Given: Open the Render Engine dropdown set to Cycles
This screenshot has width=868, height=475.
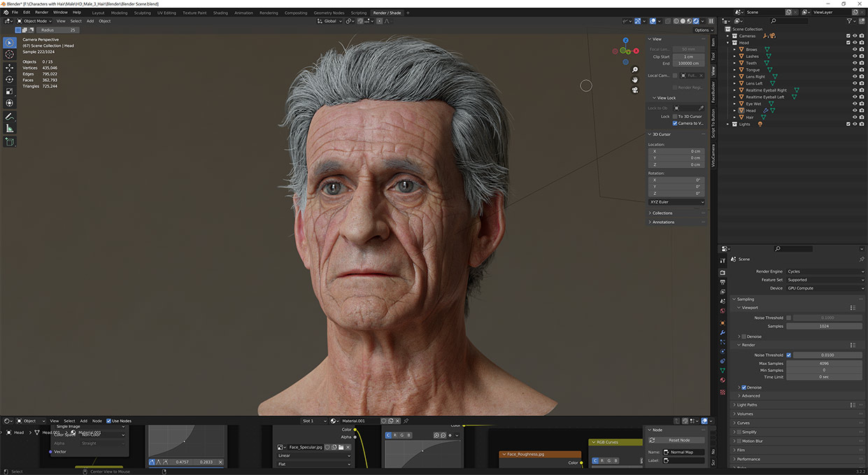Looking at the screenshot, I should [x=825, y=271].
